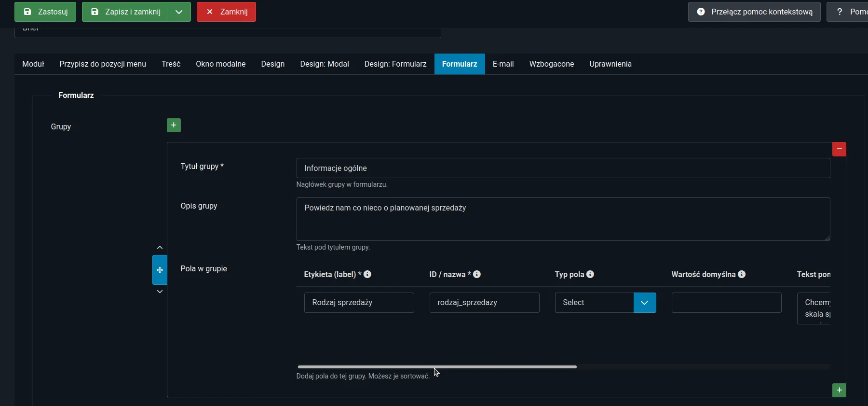The image size is (868, 406).
Task: Expand the Zapisz i zamknij dropdown arrow
Action: pos(179,12)
